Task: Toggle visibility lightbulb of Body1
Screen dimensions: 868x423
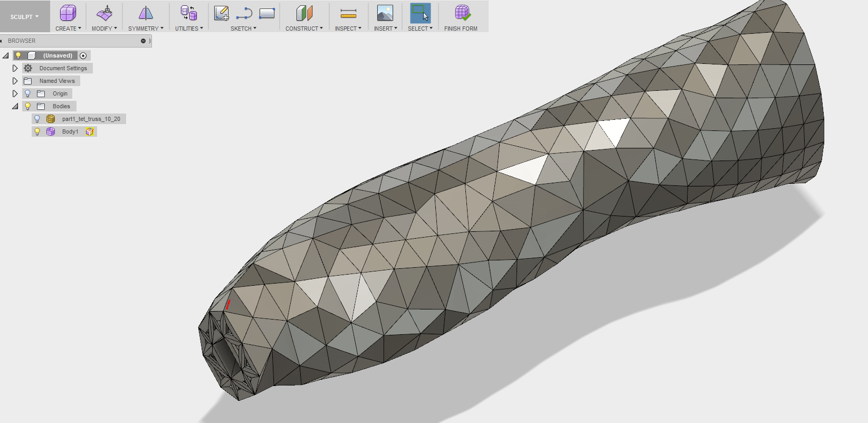Action: pos(37,131)
